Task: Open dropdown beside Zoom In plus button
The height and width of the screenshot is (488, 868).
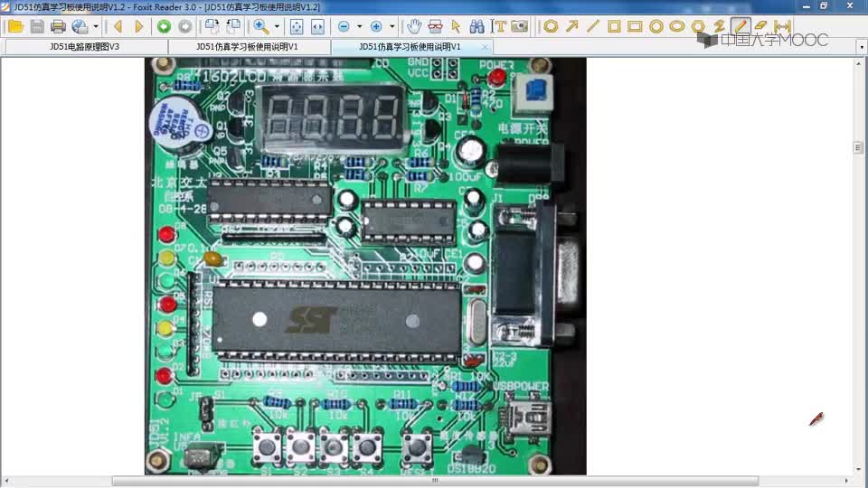Action: [x=392, y=26]
